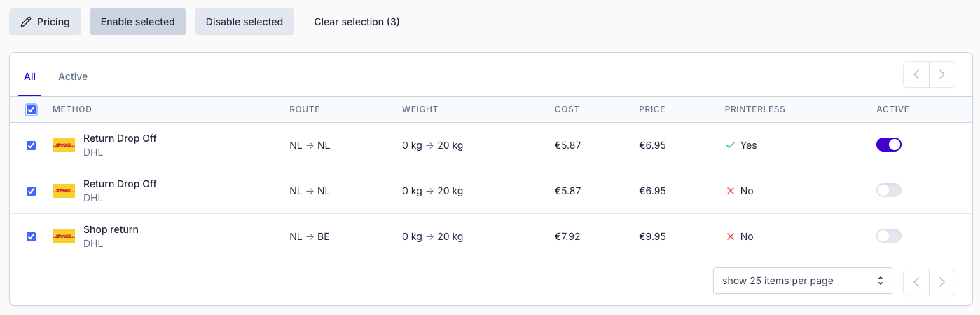Switch to the Active tab
The height and width of the screenshot is (315, 980).
[x=73, y=76]
